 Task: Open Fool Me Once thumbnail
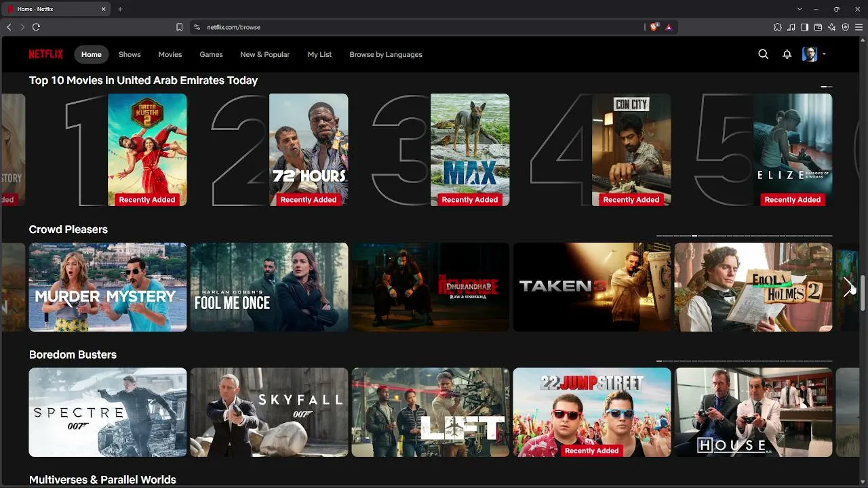tap(269, 287)
